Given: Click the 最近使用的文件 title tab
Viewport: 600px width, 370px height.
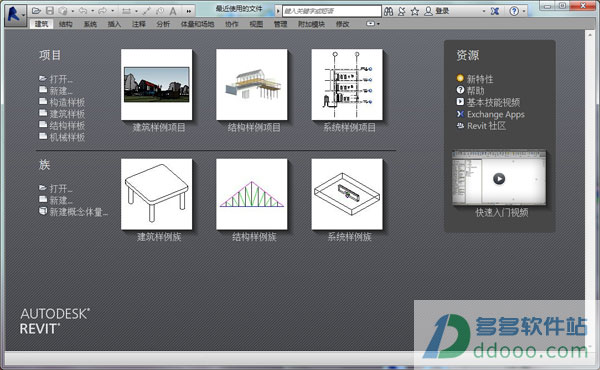Looking at the screenshot, I should (x=238, y=9).
